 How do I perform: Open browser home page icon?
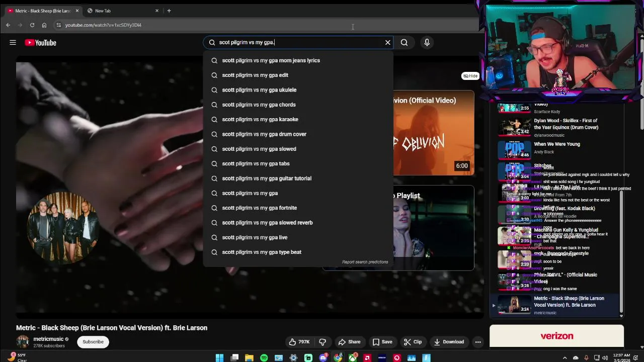(44, 25)
